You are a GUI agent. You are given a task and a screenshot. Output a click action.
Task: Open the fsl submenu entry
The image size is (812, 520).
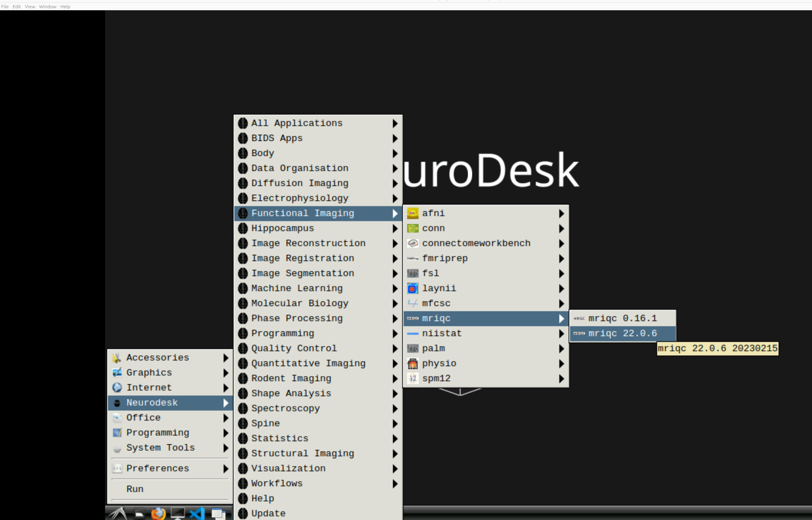pos(430,273)
